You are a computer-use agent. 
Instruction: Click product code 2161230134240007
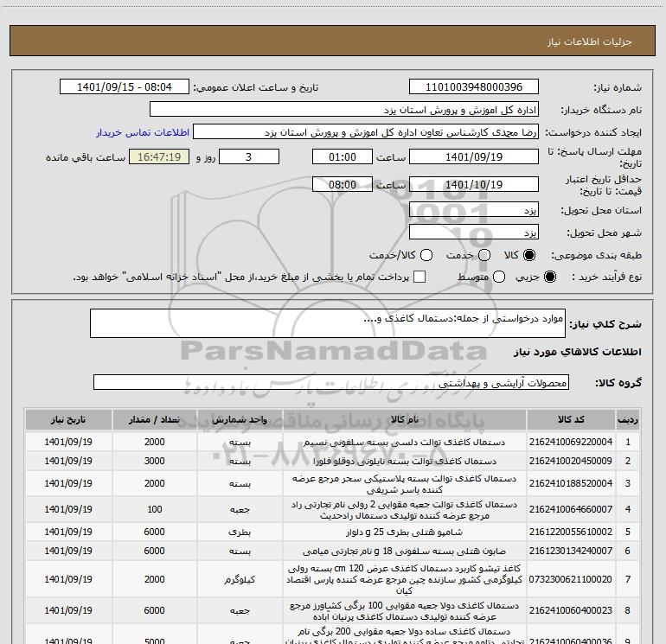pos(571,551)
